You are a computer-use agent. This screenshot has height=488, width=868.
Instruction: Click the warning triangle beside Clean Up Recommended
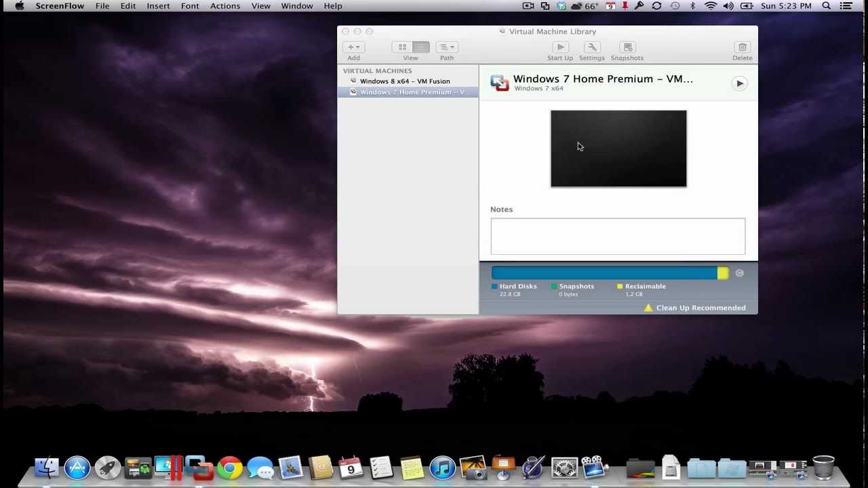click(x=648, y=308)
